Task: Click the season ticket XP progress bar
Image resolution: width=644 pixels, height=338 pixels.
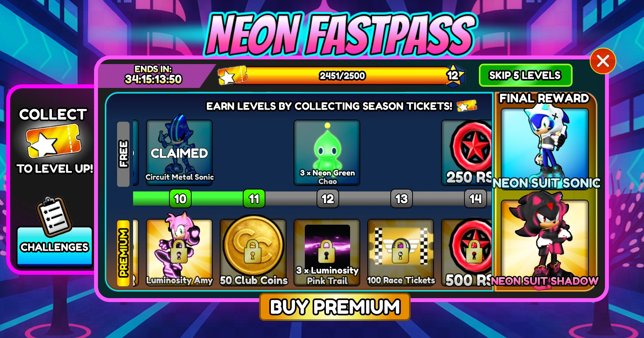Action: coord(342,75)
